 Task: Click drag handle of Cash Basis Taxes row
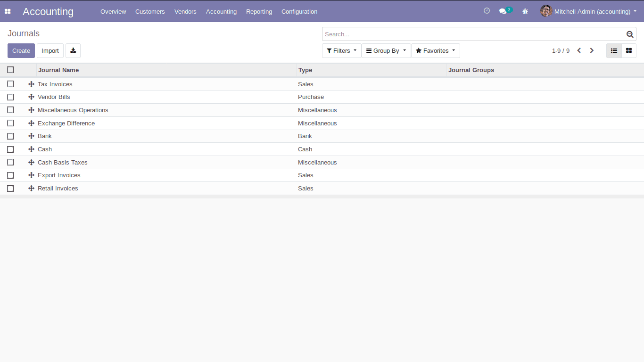pyautogui.click(x=31, y=162)
